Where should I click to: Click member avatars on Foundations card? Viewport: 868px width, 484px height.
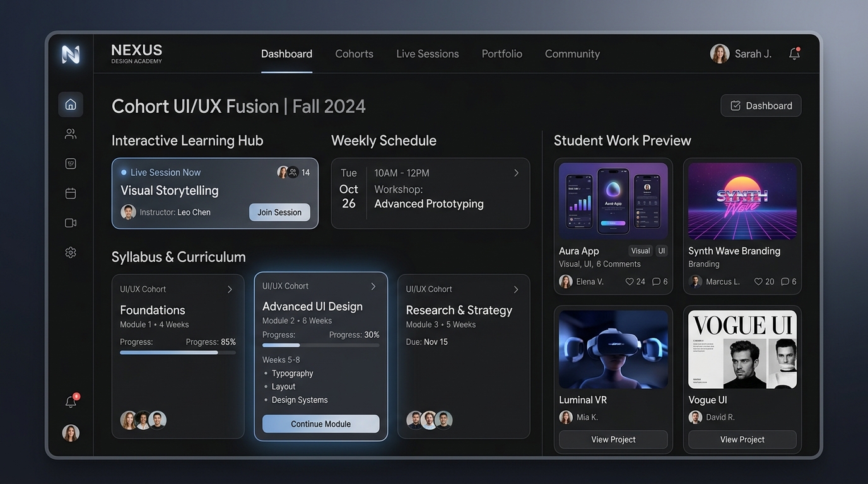pos(143,420)
